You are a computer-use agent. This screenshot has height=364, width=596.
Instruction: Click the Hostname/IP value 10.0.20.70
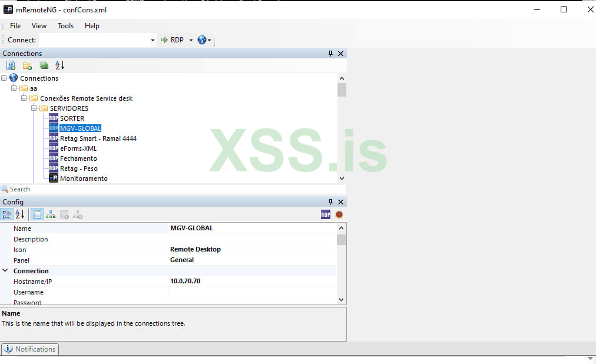[x=185, y=281]
